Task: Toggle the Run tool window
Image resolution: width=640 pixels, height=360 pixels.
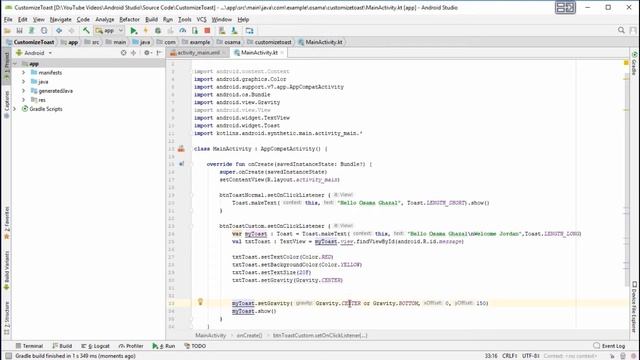Action: (164, 346)
